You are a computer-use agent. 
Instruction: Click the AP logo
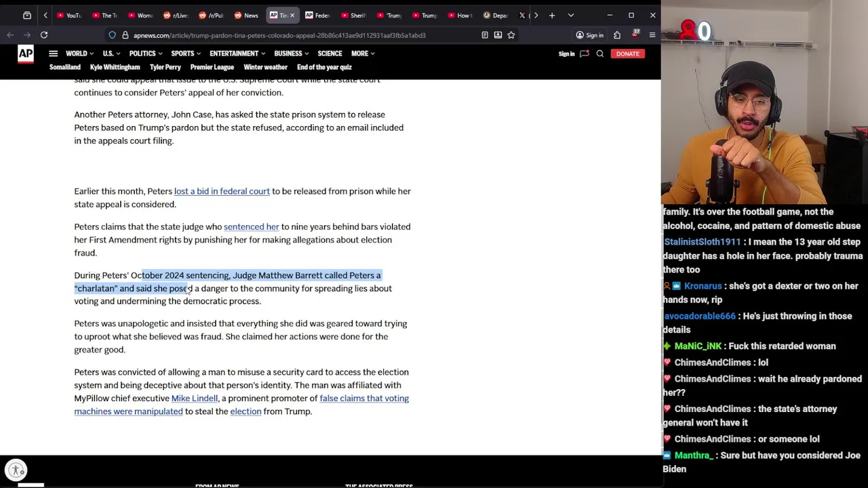(26, 54)
